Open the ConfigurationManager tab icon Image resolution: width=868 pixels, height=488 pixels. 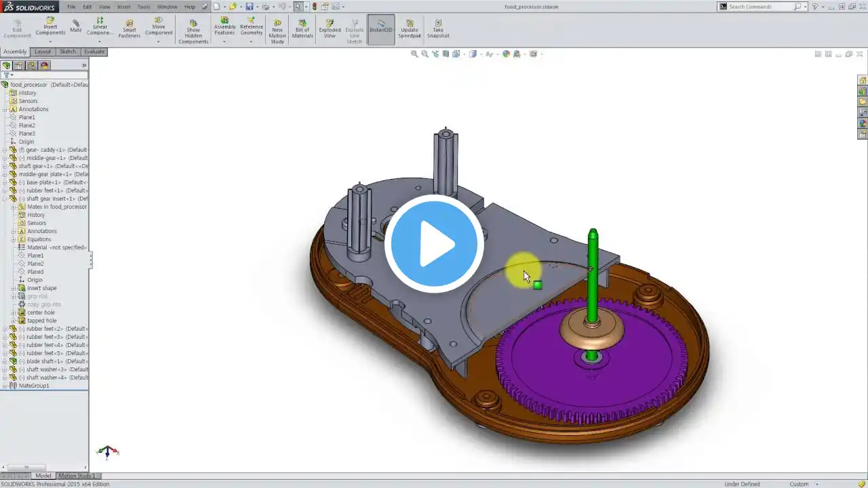click(x=31, y=66)
